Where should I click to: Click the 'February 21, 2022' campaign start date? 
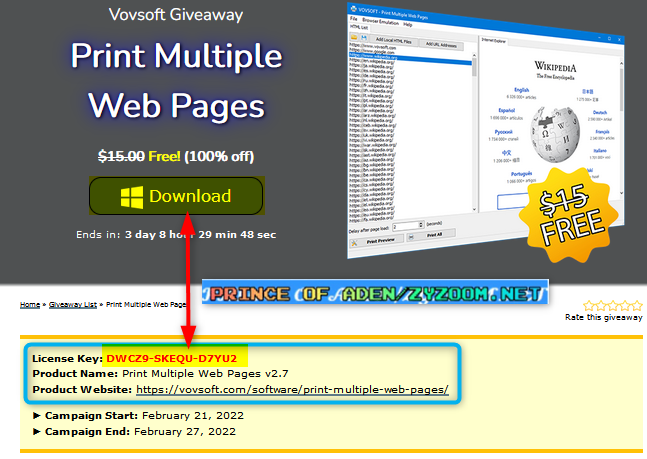(193, 416)
